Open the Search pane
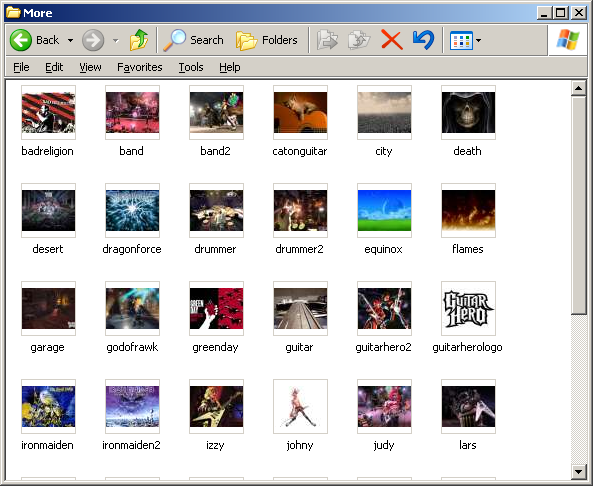593x486 pixels. [x=193, y=40]
